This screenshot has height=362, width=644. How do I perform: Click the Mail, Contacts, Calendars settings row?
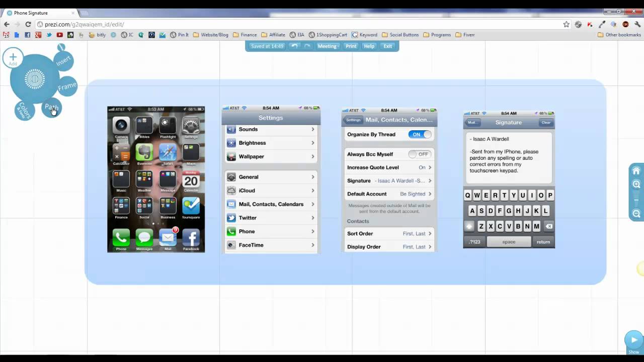point(271,204)
